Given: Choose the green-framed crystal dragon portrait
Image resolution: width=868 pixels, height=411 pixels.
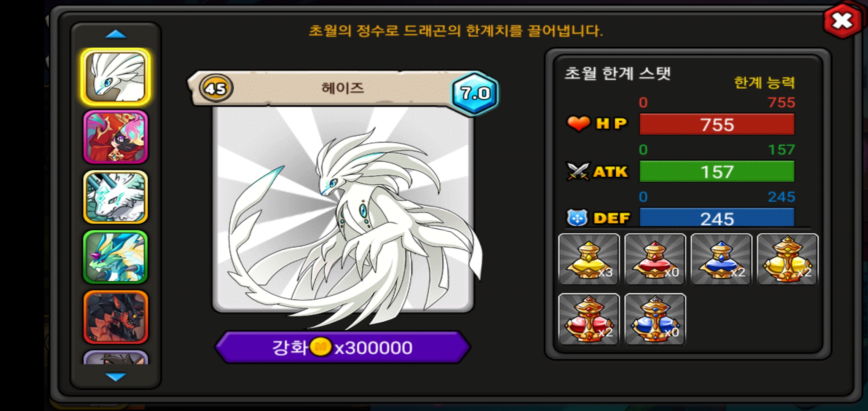Looking at the screenshot, I should 116,257.
